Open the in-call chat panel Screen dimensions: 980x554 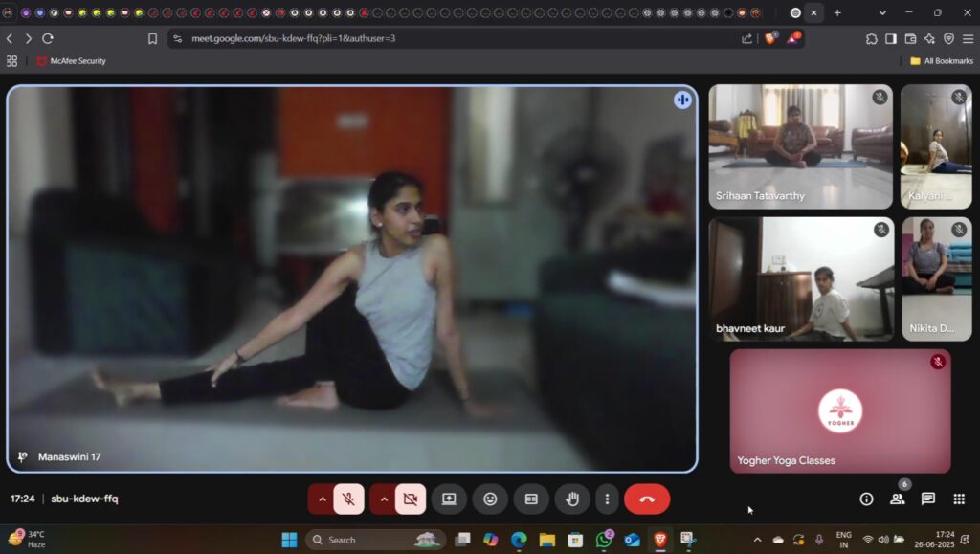pos(927,499)
